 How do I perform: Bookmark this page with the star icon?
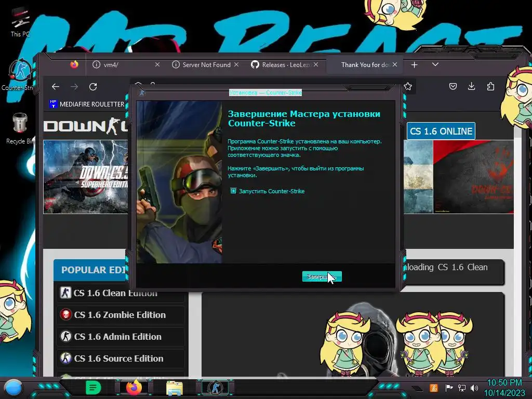pos(408,87)
